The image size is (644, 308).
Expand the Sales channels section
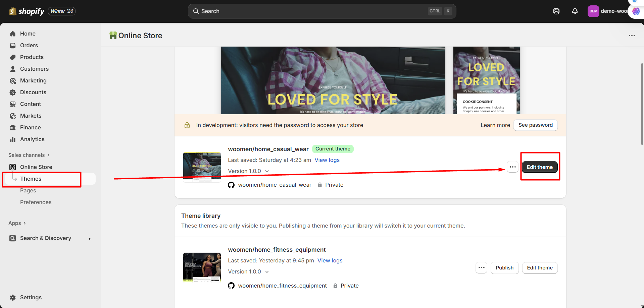tap(29, 155)
